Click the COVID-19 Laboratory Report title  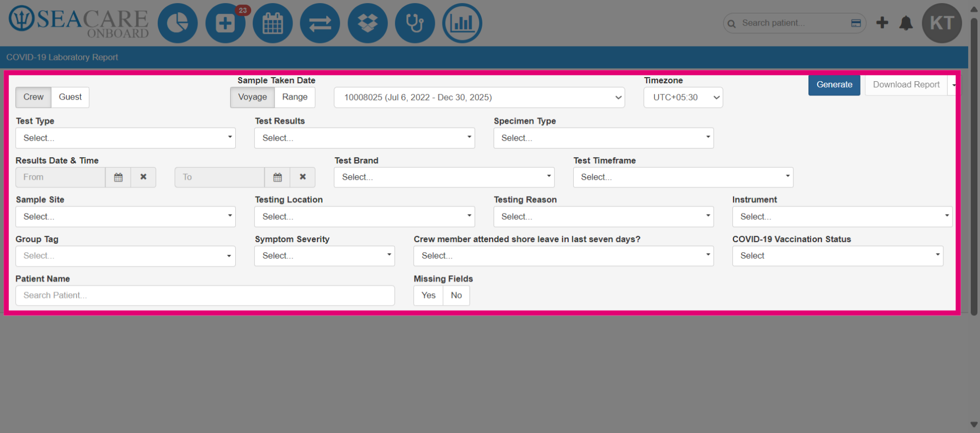(62, 57)
